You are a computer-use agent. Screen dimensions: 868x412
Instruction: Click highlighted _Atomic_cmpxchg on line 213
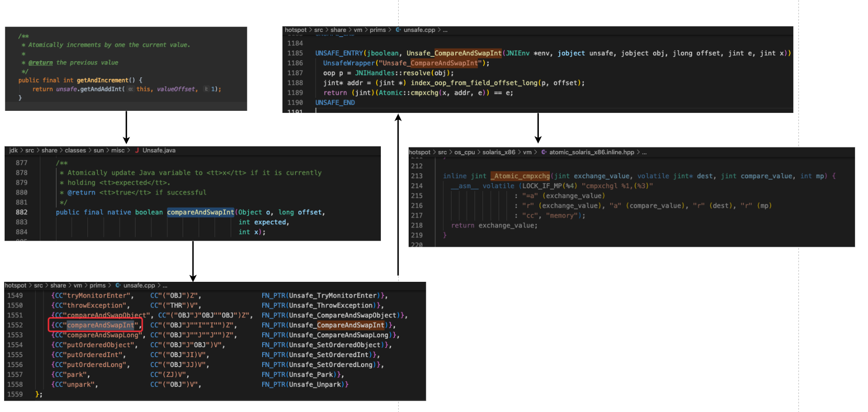(521, 176)
